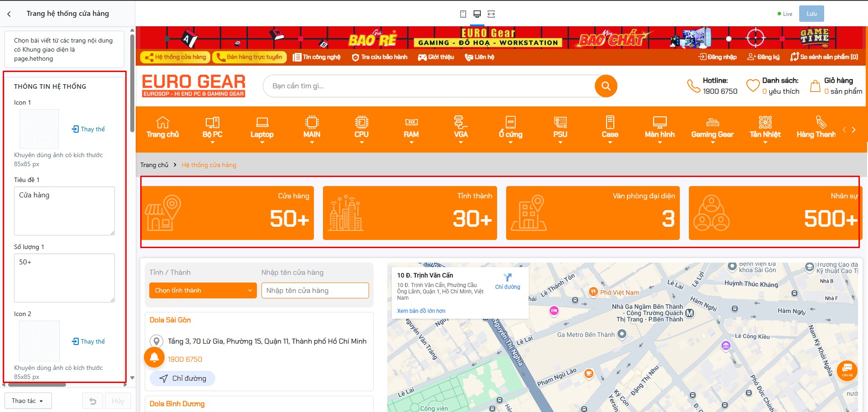Open the Thao tác dropdown
Viewport: 868px width, 412px height.
28,401
